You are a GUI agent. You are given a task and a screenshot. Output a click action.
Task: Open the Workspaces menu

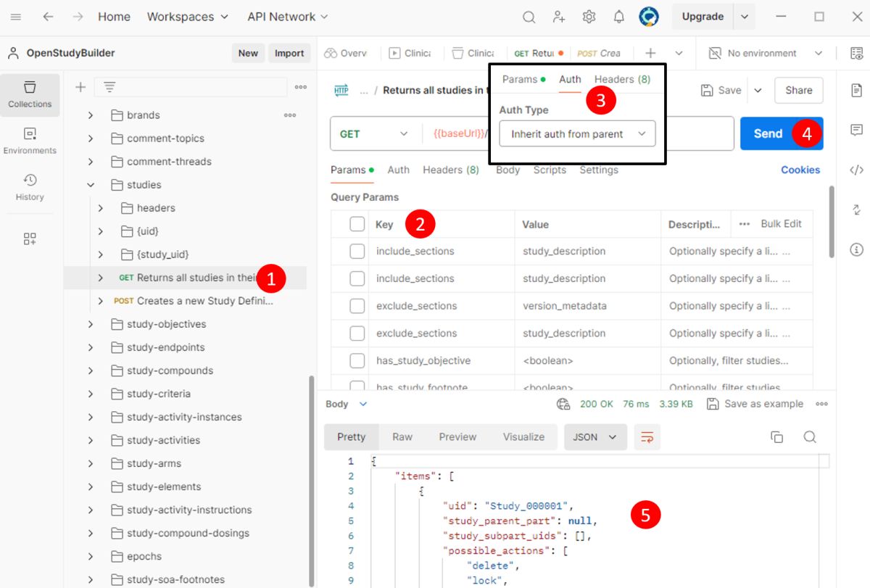[187, 17]
